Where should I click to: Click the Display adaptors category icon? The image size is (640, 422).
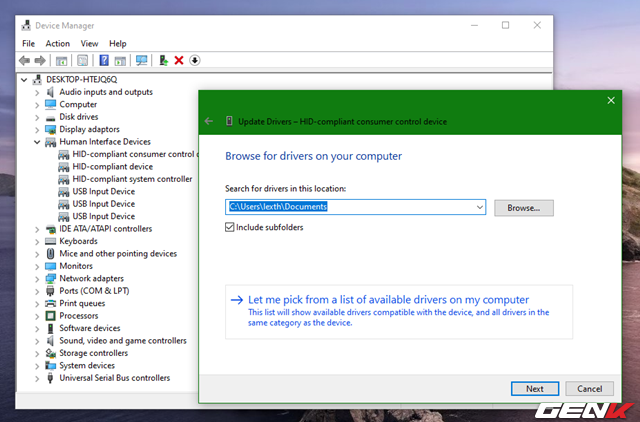[50, 130]
